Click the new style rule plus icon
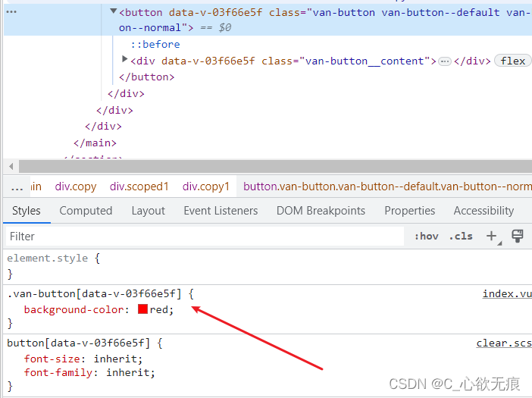Viewport: 532px width, 398px height. pos(491,236)
